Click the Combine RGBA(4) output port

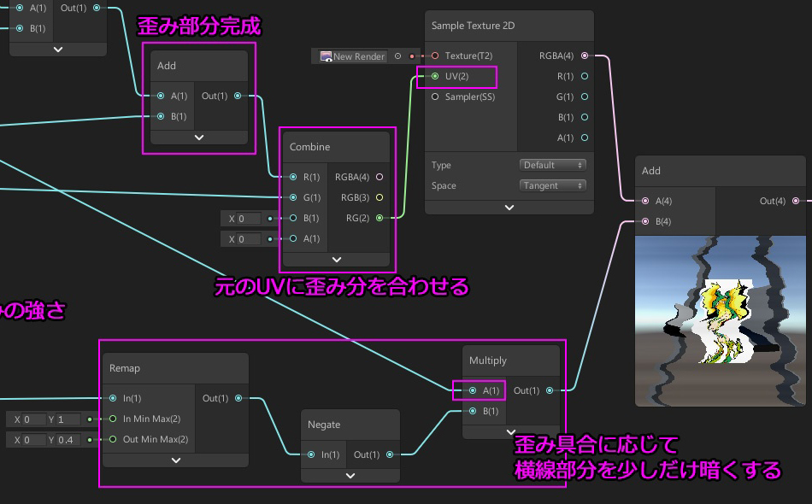coord(380,177)
